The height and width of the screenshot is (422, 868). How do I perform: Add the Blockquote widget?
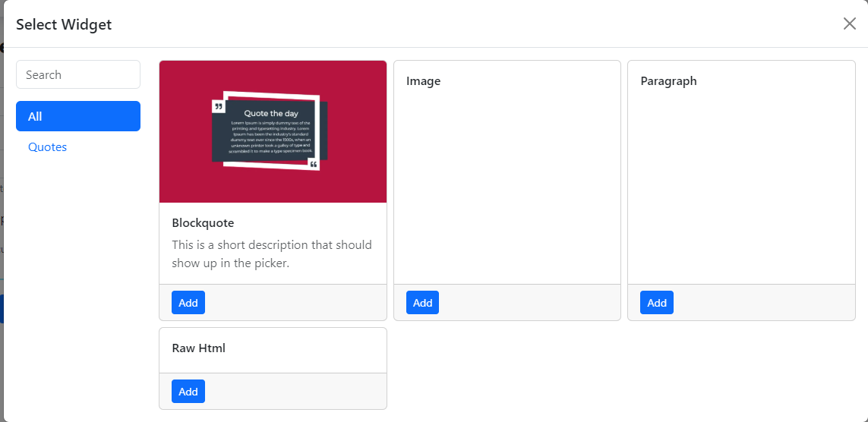[188, 303]
